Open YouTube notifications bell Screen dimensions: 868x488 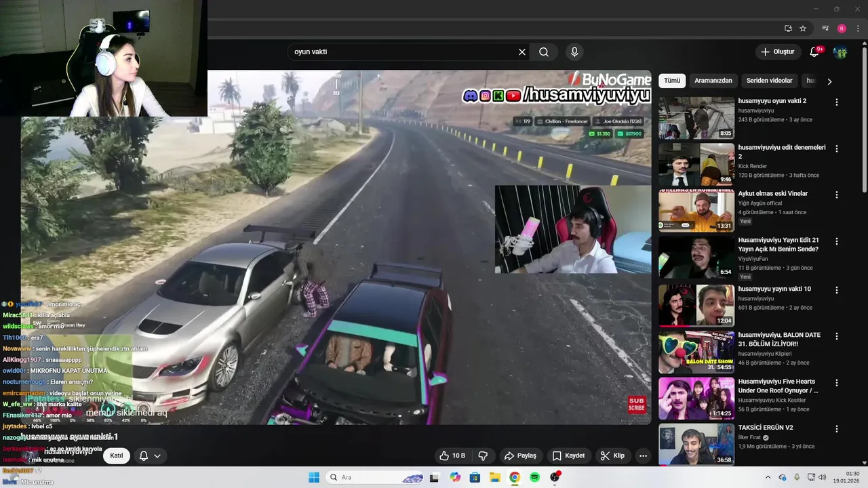tap(815, 52)
